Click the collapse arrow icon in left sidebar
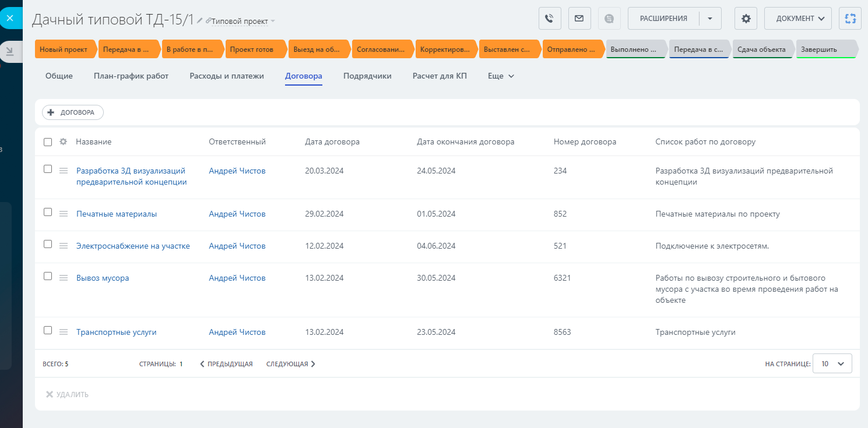The width and height of the screenshot is (868, 428). (10, 52)
